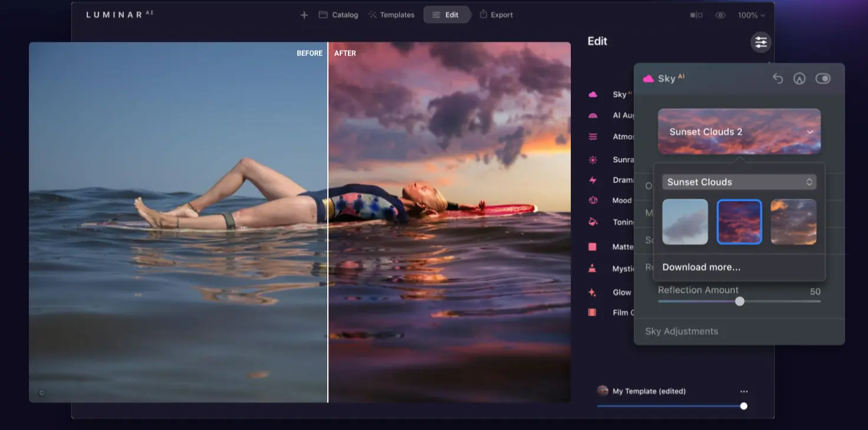Image resolution: width=868 pixels, height=430 pixels.
Task: Open the Sky AI mask brush icon
Action: tap(800, 78)
